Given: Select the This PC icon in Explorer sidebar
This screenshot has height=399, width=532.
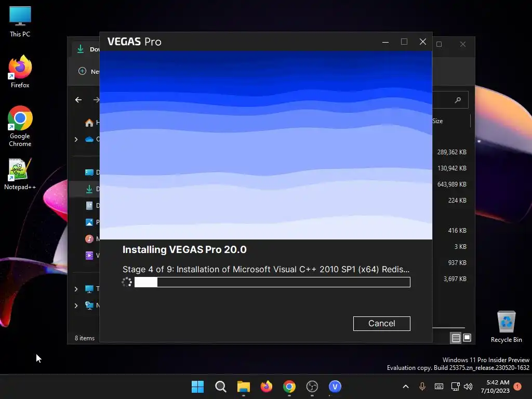Looking at the screenshot, I should (89, 289).
